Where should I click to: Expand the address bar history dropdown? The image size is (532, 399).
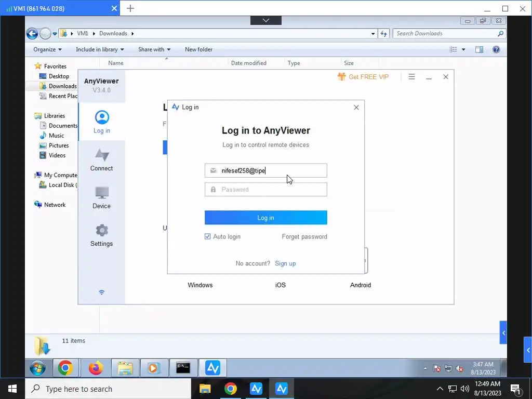coord(373,34)
